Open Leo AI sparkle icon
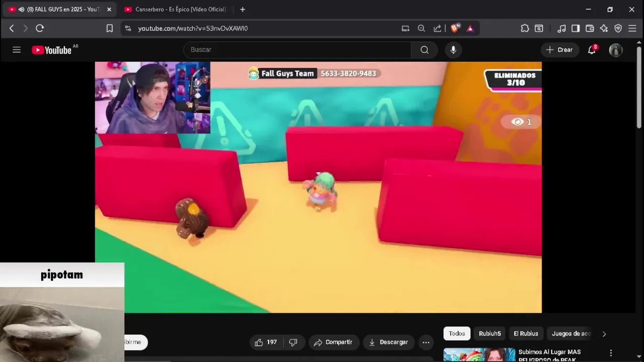The height and width of the screenshot is (362, 644). pos(604,28)
